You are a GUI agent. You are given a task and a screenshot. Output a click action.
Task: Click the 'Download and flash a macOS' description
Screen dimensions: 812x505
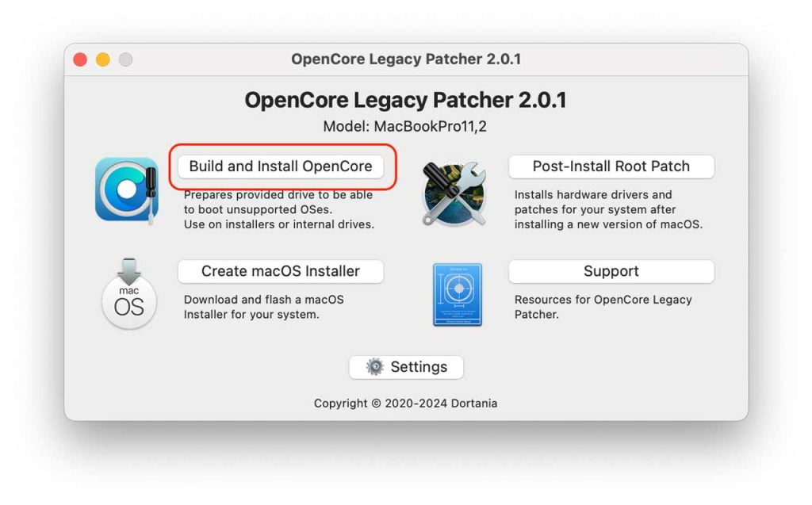(264, 307)
